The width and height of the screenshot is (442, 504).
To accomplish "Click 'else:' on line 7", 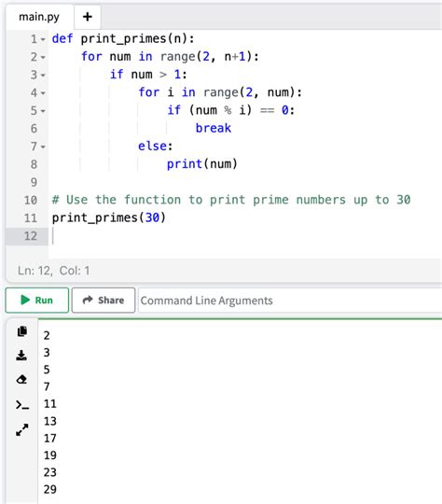I will (156, 146).
